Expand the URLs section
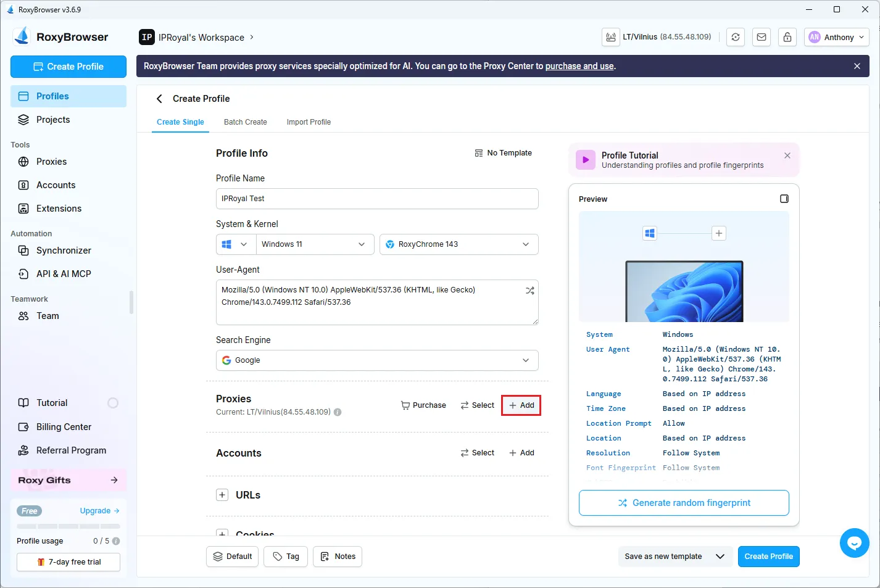This screenshot has height=588, width=880. click(222, 495)
